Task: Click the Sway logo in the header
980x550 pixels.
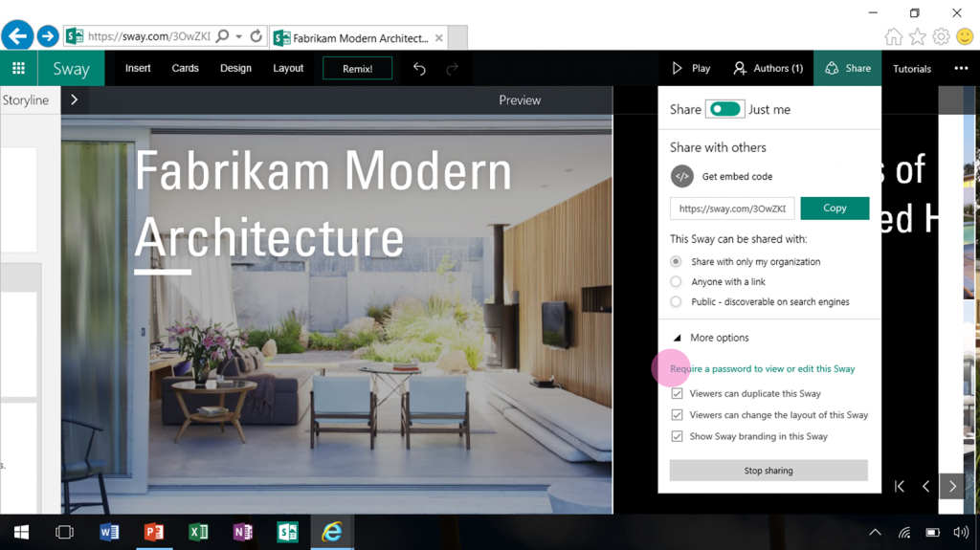Action: click(x=71, y=69)
